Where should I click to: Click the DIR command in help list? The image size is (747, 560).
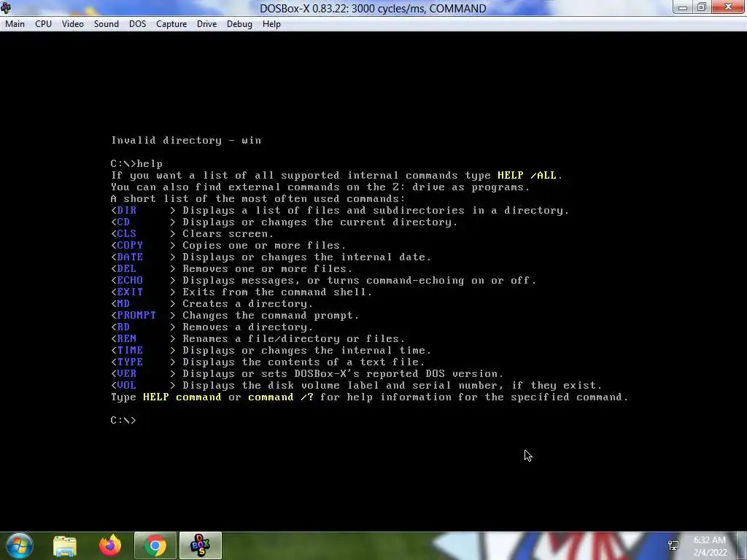click(127, 211)
